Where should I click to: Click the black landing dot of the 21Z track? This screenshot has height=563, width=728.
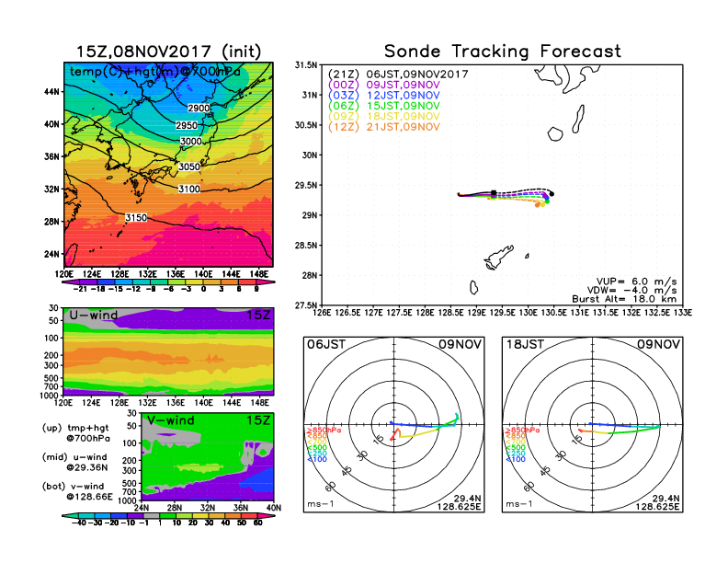552,194
